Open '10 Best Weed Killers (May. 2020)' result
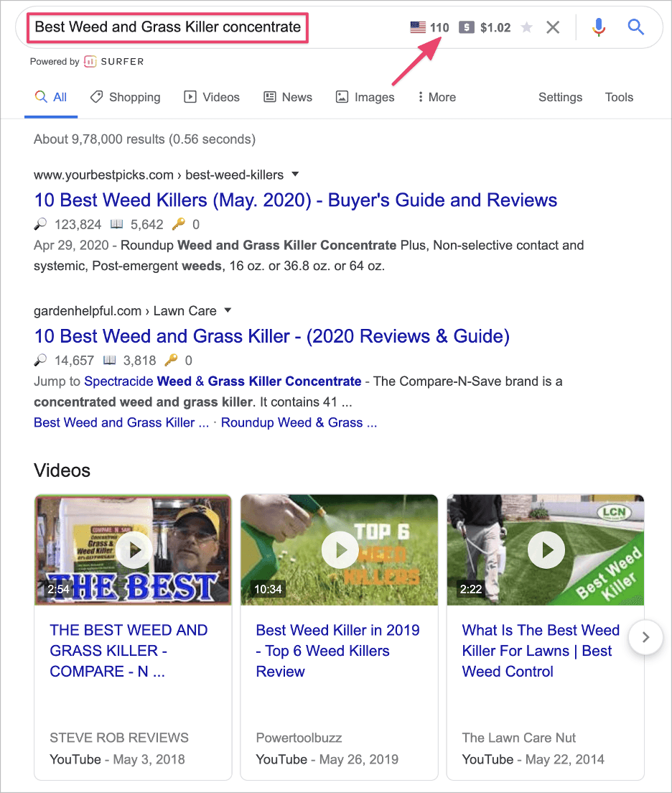This screenshot has height=793, width=672. (296, 200)
